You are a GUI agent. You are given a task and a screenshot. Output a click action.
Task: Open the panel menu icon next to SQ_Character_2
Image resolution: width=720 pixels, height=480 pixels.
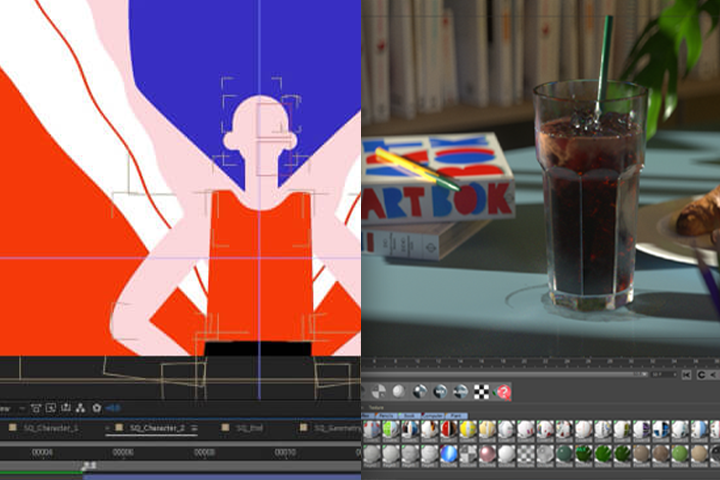coord(194,428)
